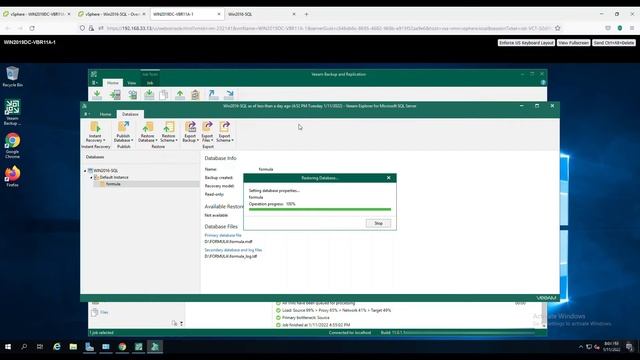
Task: Click the Export Backup icon in Veeam Backup ribbon
Action: tap(229, 95)
